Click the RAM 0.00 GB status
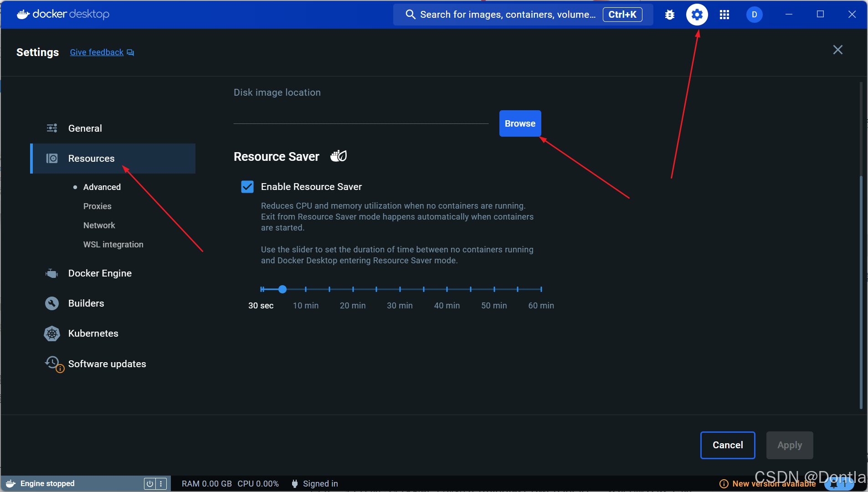 (x=207, y=484)
